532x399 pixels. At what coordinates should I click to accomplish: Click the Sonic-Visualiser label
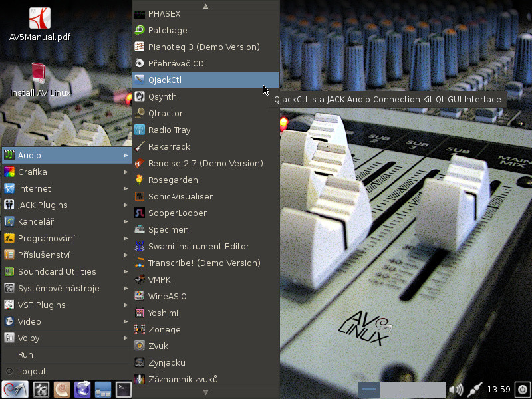pos(180,196)
